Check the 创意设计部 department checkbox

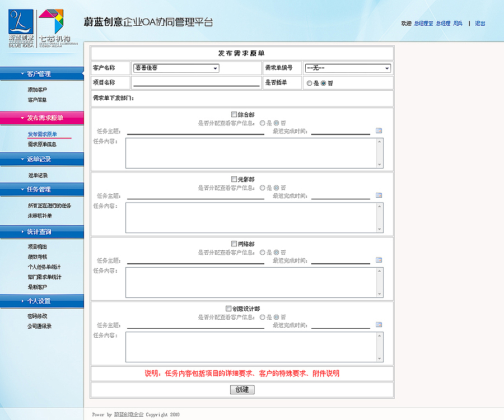tap(228, 309)
